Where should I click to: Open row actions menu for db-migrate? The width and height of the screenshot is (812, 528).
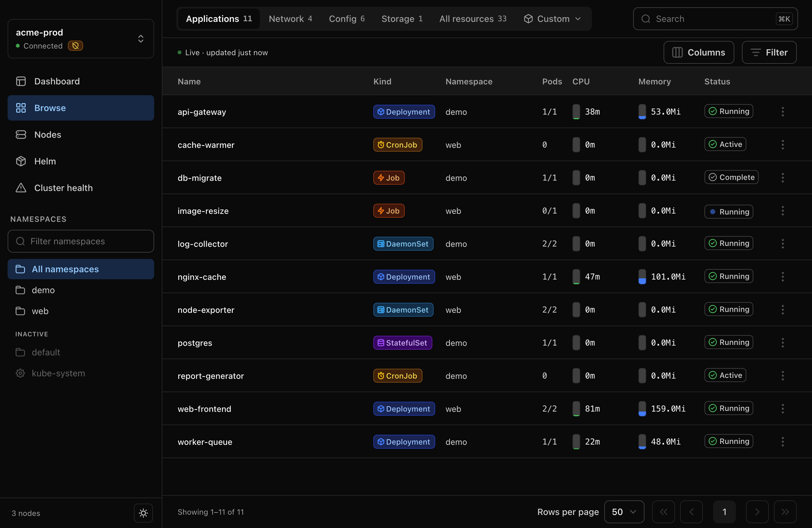coord(783,177)
